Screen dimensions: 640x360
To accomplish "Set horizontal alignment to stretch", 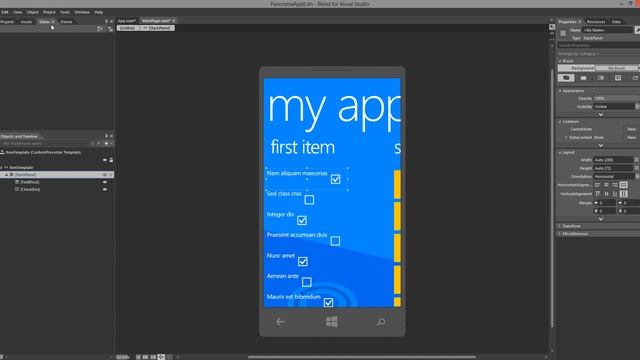I will coord(623,185).
